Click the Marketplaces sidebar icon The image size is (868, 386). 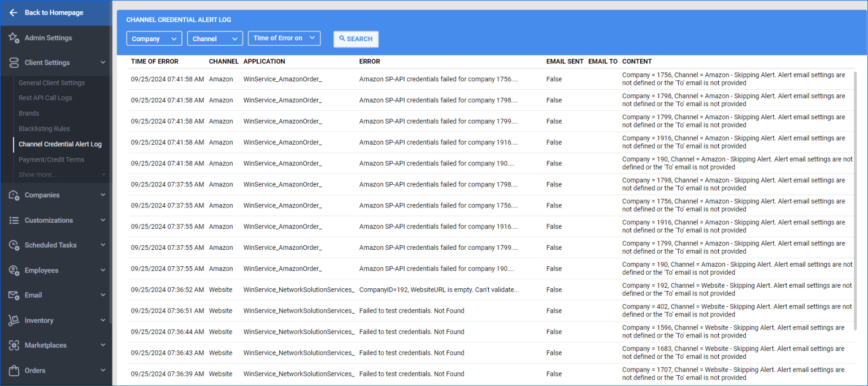(x=14, y=345)
